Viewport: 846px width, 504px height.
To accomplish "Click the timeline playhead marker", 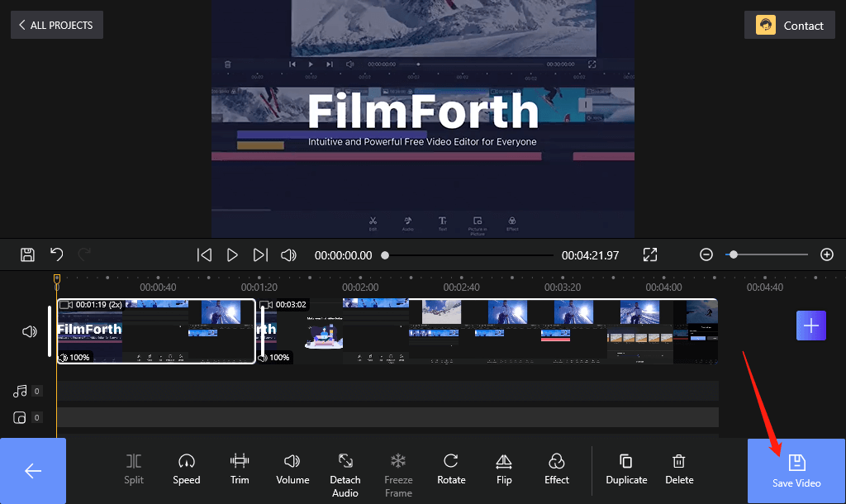I will [57, 279].
